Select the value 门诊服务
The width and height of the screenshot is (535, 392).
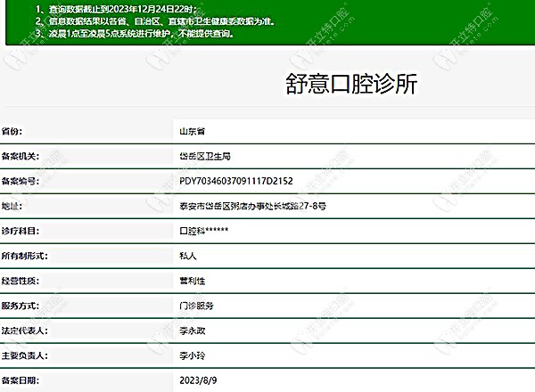coord(196,306)
